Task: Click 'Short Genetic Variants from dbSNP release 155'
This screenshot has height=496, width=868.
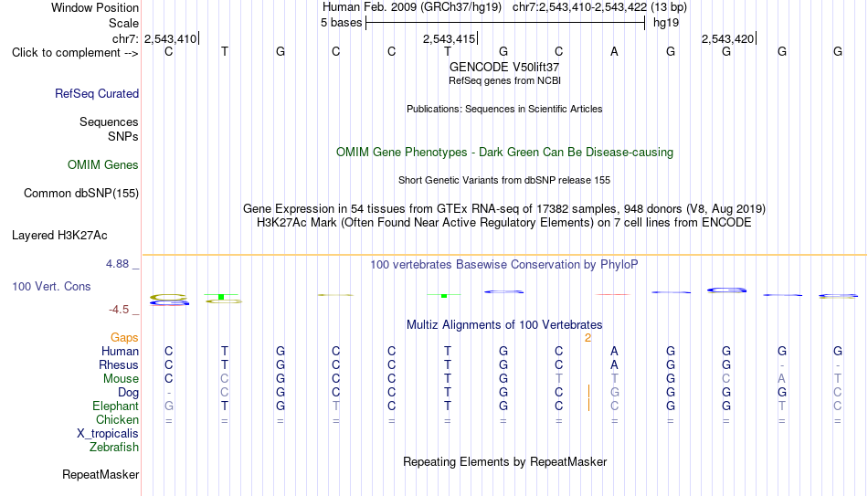Action: [x=504, y=181]
